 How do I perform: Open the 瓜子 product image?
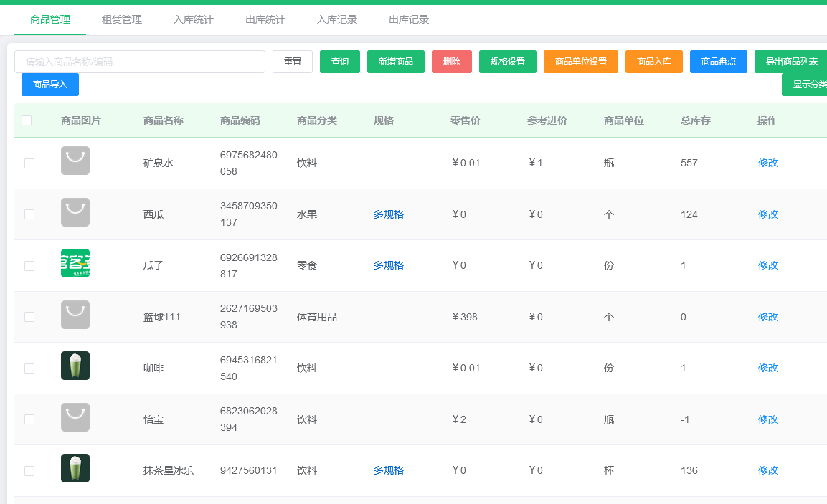click(x=75, y=263)
